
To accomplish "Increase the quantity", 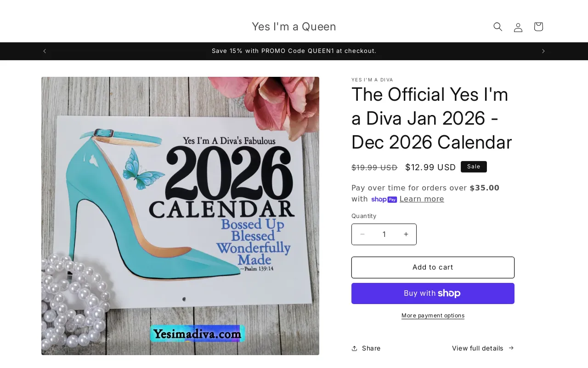I will point(406,234).
